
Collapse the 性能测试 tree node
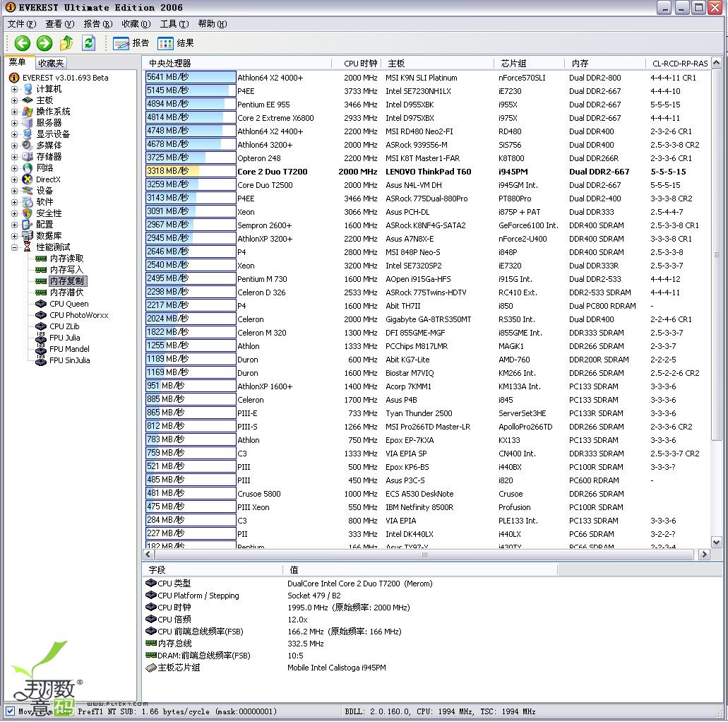14,247
